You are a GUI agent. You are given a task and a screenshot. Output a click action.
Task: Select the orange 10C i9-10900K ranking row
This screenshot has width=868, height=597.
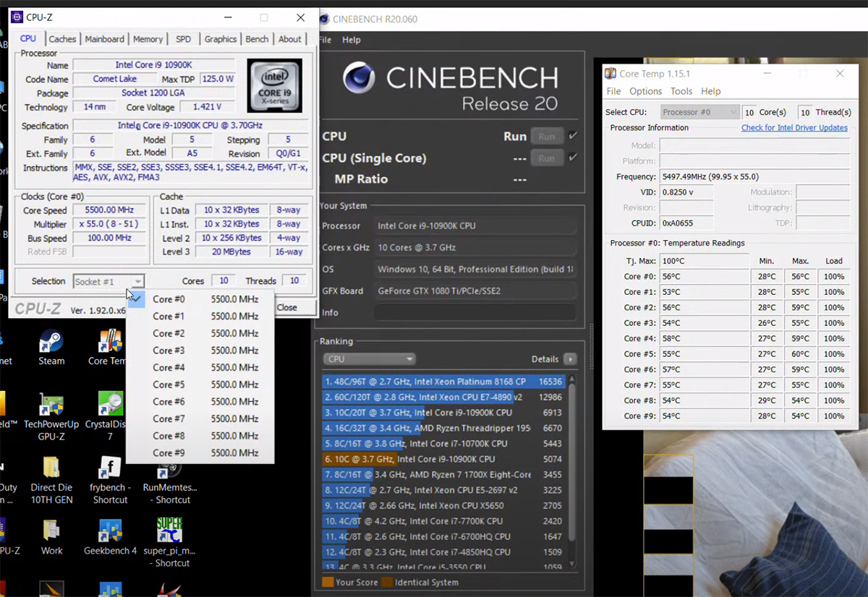click(443, 459)
